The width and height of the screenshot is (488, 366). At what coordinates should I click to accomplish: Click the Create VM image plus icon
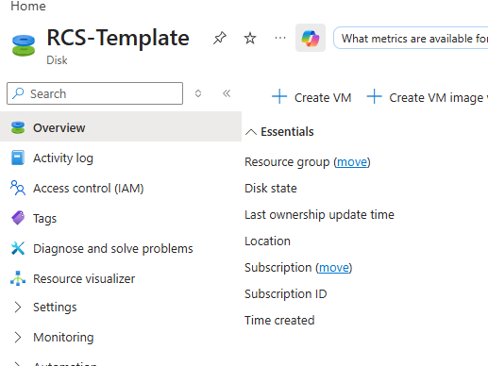tap(374, 97)
